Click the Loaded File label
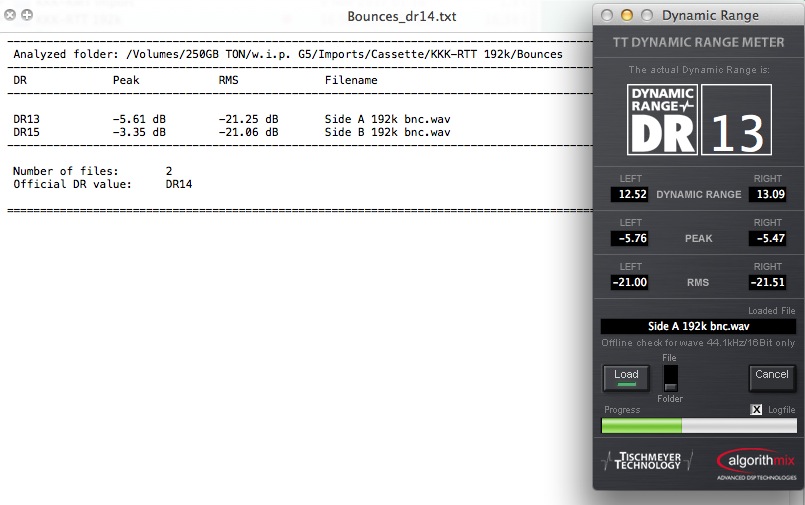This screenshot has width=805, height=505. tap(772, 311)
